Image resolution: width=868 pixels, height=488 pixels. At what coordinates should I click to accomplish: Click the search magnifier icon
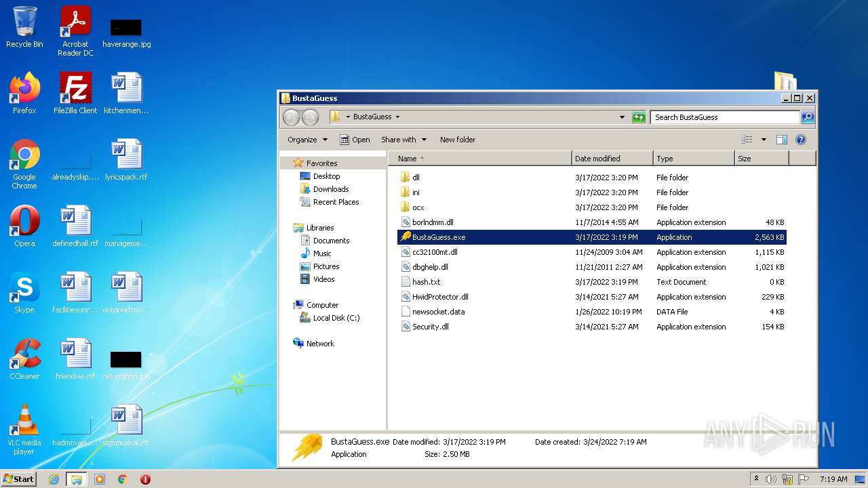pos(807,117)
